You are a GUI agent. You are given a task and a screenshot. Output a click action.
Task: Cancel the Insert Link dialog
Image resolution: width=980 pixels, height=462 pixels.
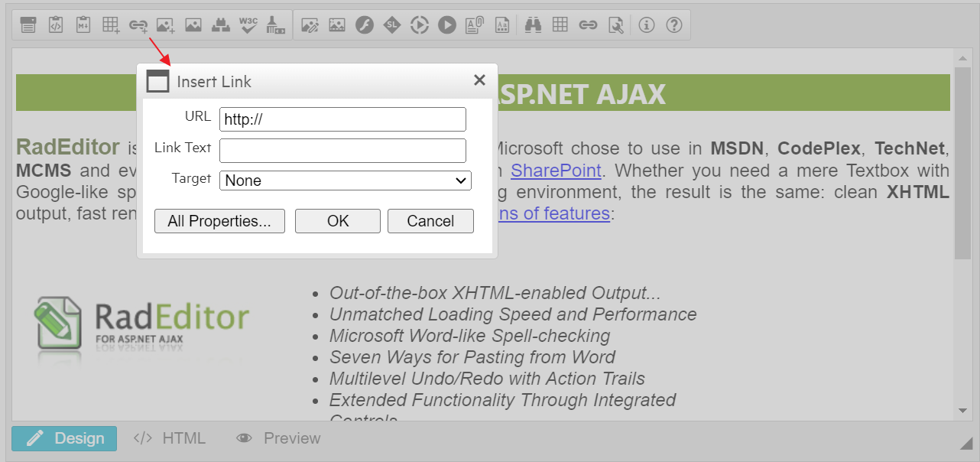[430, 221]
